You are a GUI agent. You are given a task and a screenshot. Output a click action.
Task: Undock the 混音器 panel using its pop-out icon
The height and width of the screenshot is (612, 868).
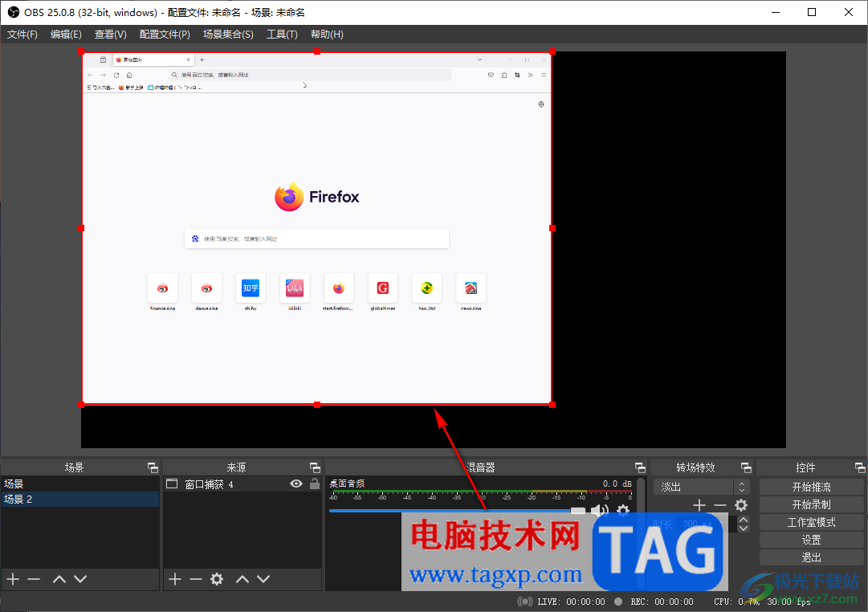point(640,467)
